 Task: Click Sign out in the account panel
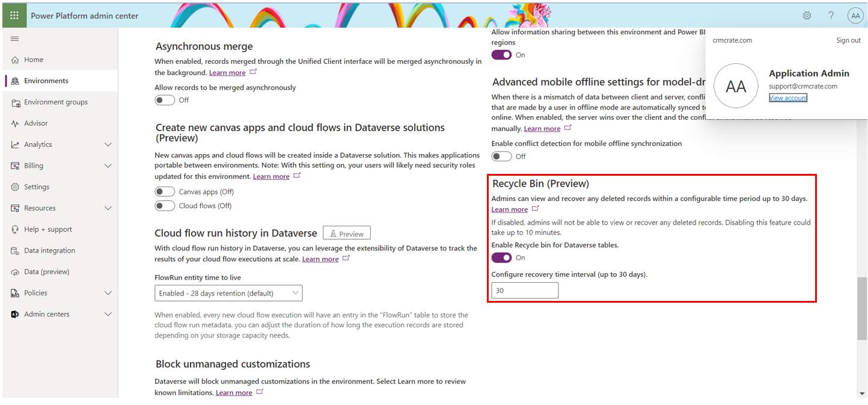pyautogui.click(x=848, y=40)
